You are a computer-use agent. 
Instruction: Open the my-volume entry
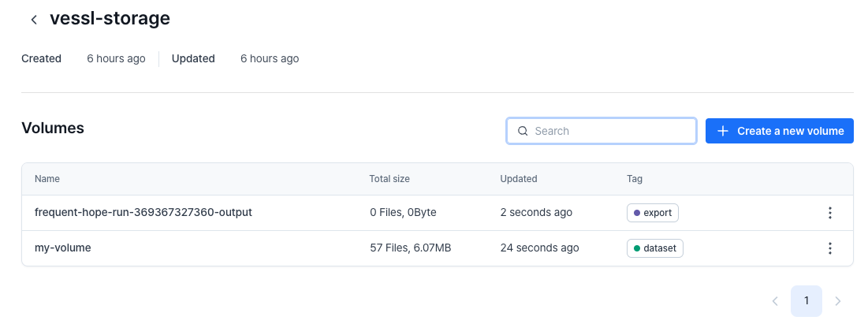63,248
